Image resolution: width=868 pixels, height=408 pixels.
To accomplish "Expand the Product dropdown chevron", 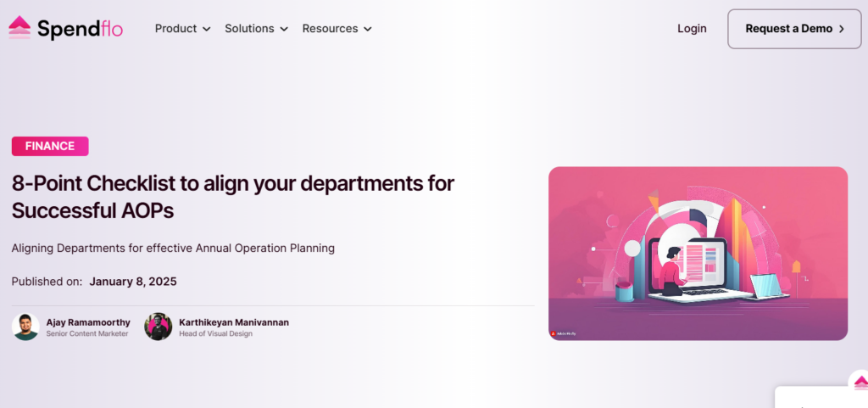I will 207,29.
